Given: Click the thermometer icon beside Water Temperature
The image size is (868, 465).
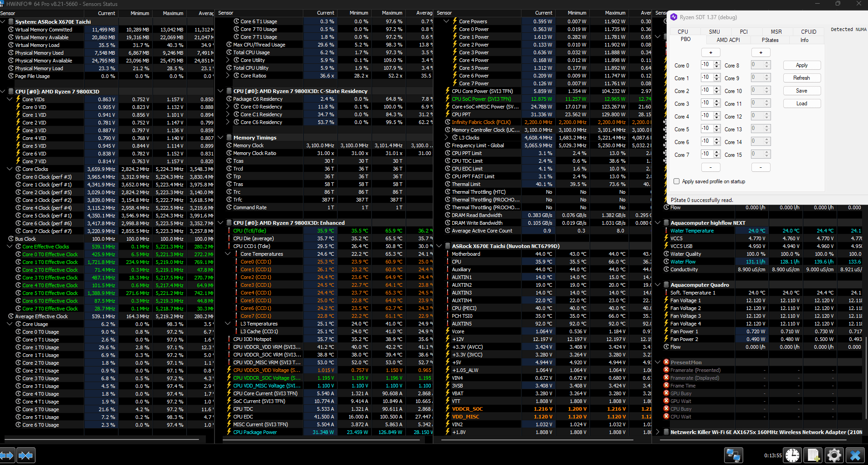Looking at the screenshot, I should (x=666, y=231).
